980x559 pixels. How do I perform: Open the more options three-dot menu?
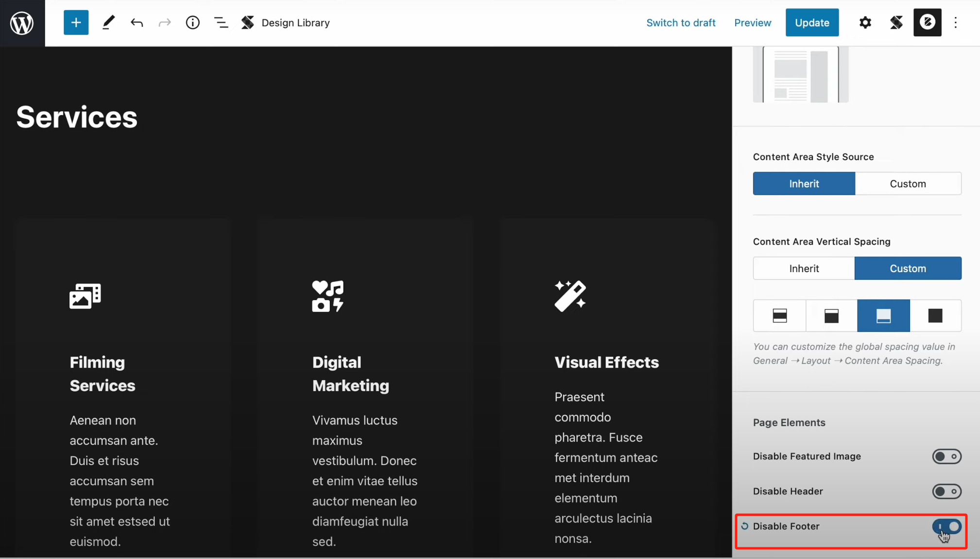955,22
